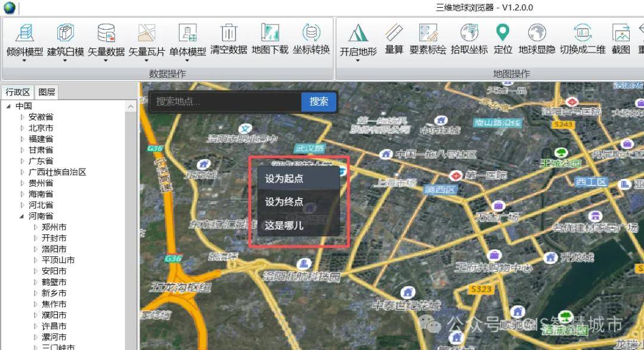Collapse the 河南省 tree node

point(23,216)
